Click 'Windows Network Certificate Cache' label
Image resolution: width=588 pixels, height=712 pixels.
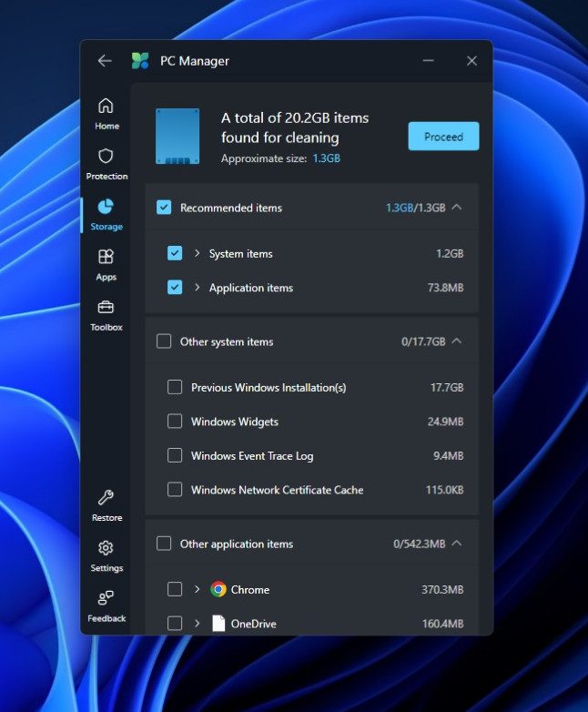click(277, 490)
